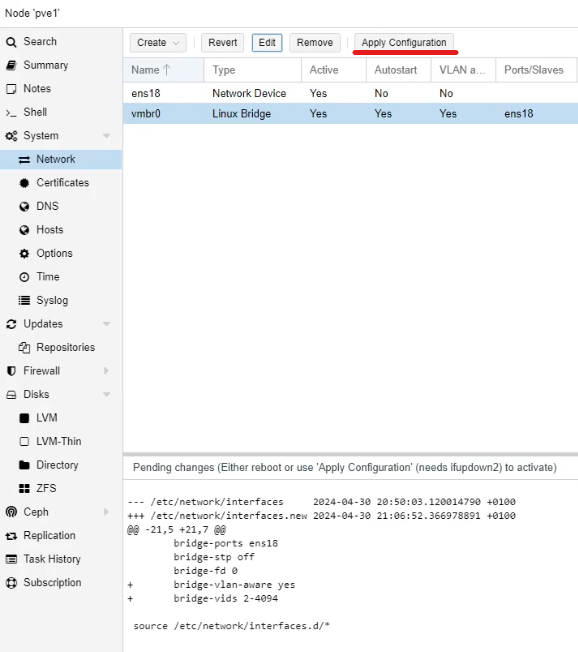Click the Network arrows icon
This screenshot has height=652, width=578.
click(x=25, y=160)
